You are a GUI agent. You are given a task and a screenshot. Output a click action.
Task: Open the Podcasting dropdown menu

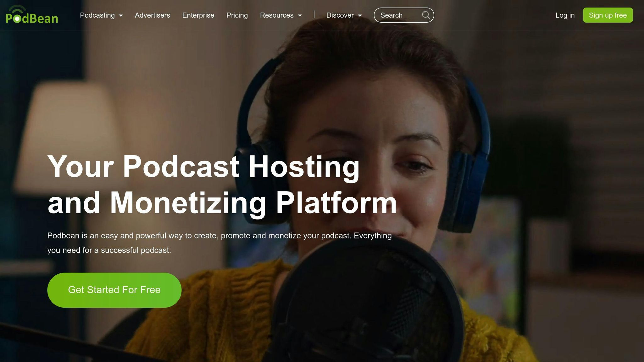[x=97, y=15]
